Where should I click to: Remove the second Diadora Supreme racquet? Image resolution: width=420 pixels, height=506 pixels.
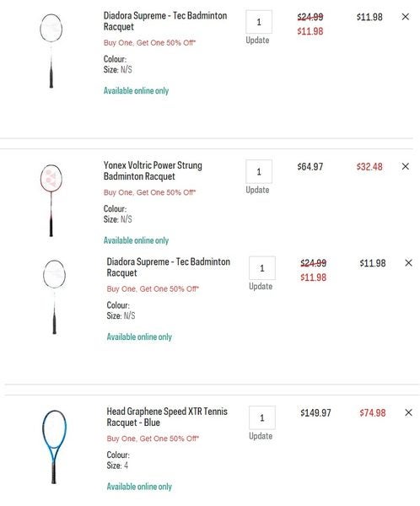point(408,263)
